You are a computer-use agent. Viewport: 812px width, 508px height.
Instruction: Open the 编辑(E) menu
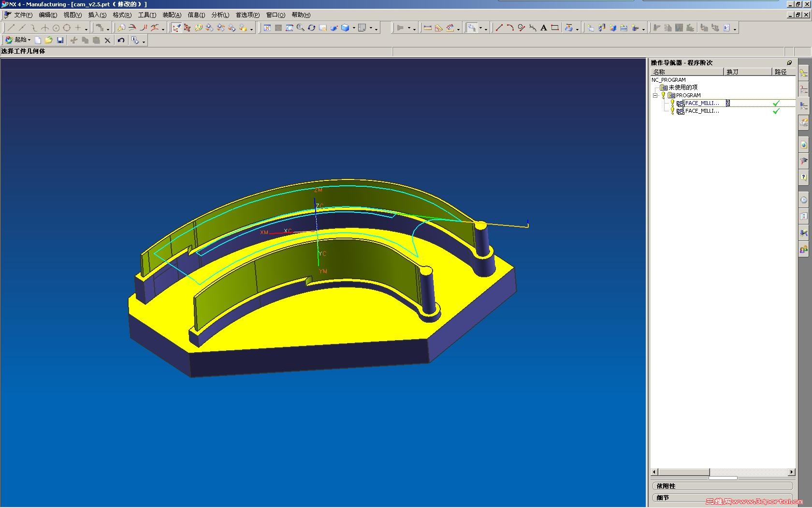click(48, 15)
